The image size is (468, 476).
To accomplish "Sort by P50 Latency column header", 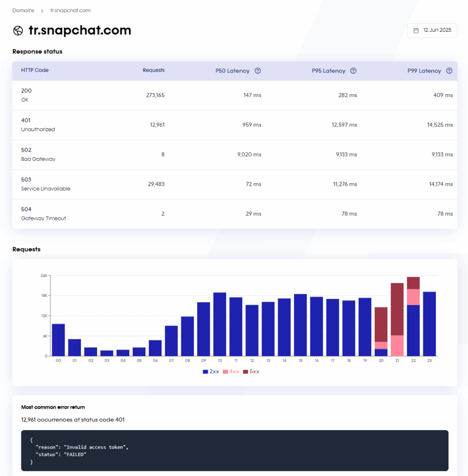I will 233,71.
